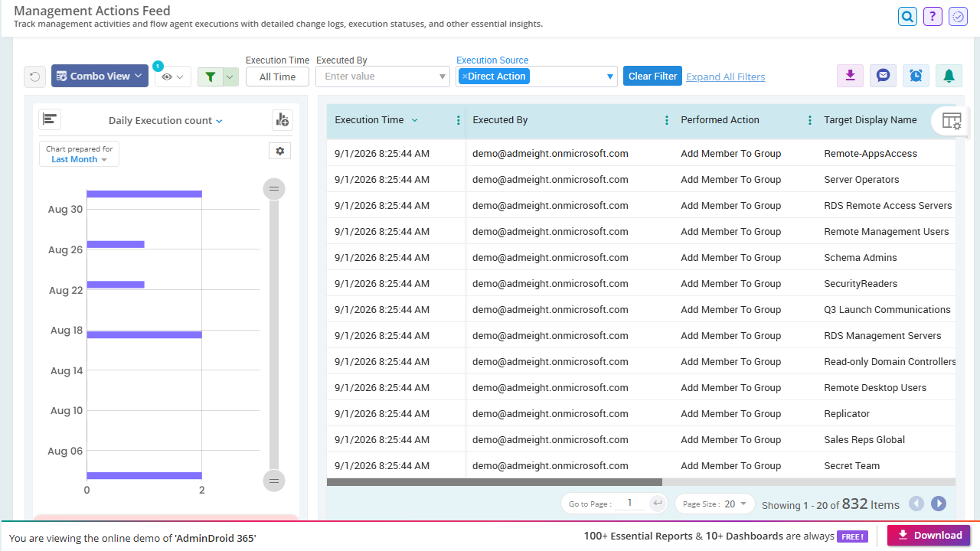Click the add chart icon
This screenshot has height=551, width=980.
(283, 119)
